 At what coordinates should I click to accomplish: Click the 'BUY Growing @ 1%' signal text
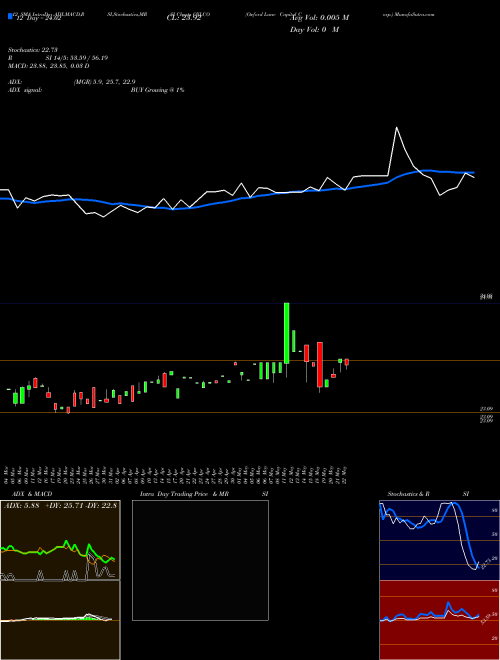pyautogui.click(x=157, y=90)
